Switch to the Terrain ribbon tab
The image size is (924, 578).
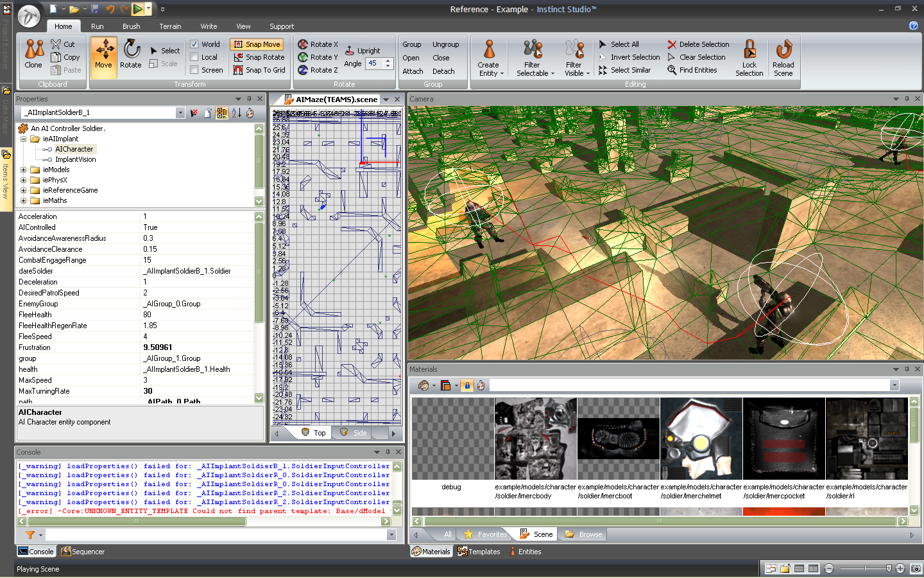pos(170,26)
